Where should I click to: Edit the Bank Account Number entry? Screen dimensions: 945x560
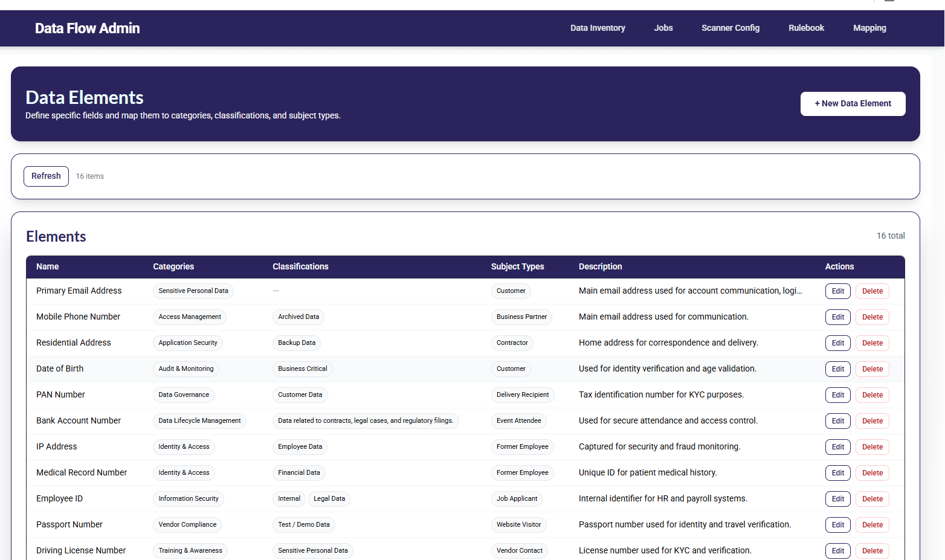tap(837, 421)
